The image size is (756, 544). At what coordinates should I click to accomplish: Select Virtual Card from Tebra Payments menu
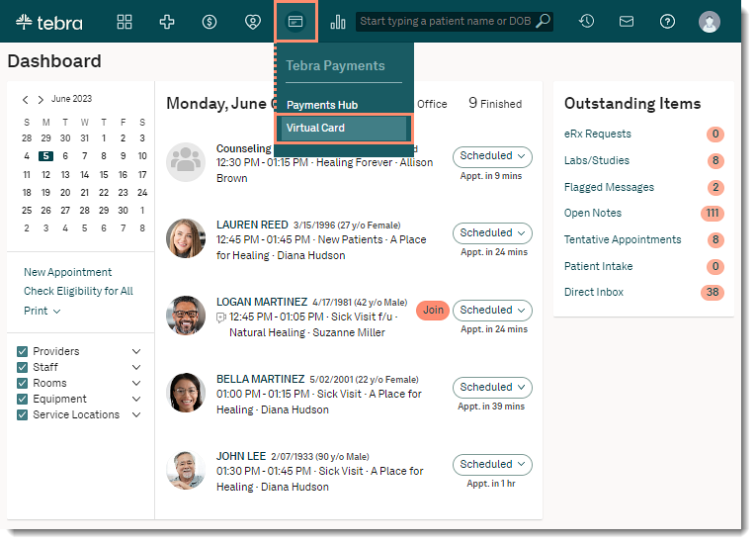coord(341,129)
